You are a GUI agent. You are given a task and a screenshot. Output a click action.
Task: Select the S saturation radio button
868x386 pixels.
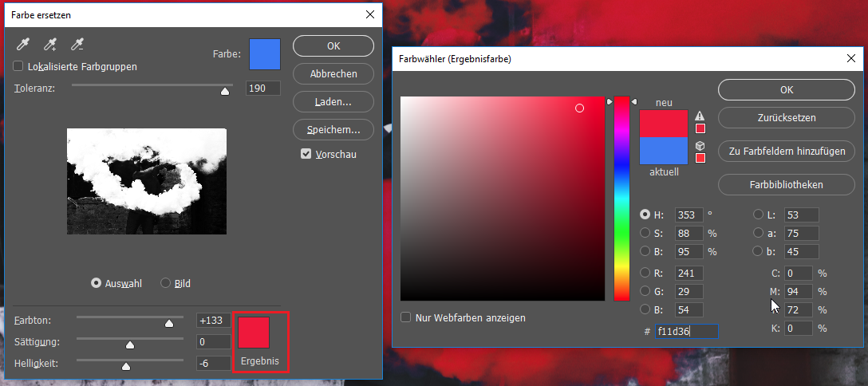[x=645, y=233]
